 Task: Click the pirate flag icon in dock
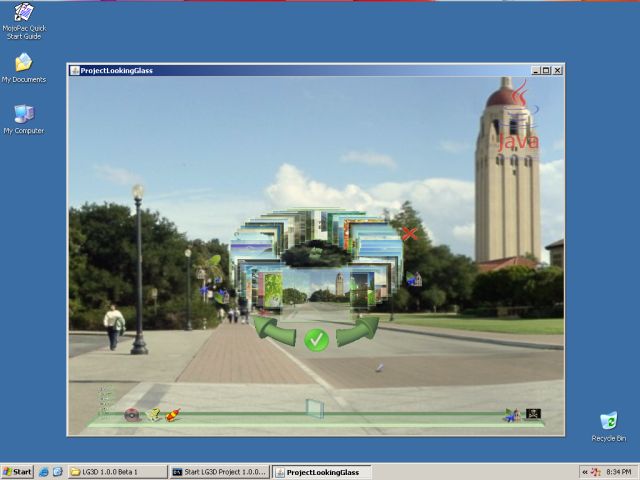pyautogui.click(x=533, y=414)
